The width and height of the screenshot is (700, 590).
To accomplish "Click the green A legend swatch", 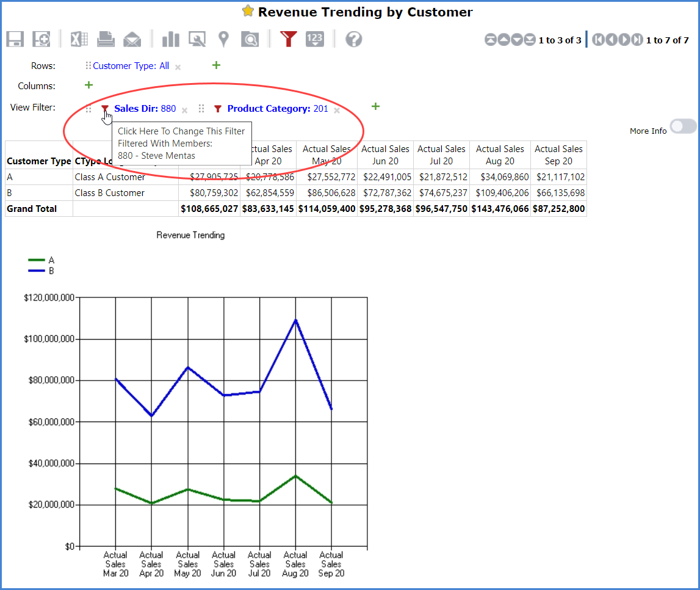I will [x=36, y=260].
